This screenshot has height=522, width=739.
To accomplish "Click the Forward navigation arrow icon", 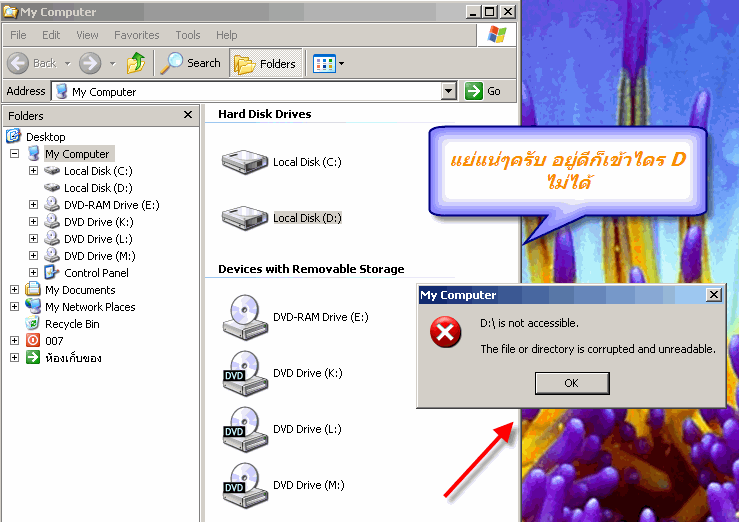I will [90, 63].
